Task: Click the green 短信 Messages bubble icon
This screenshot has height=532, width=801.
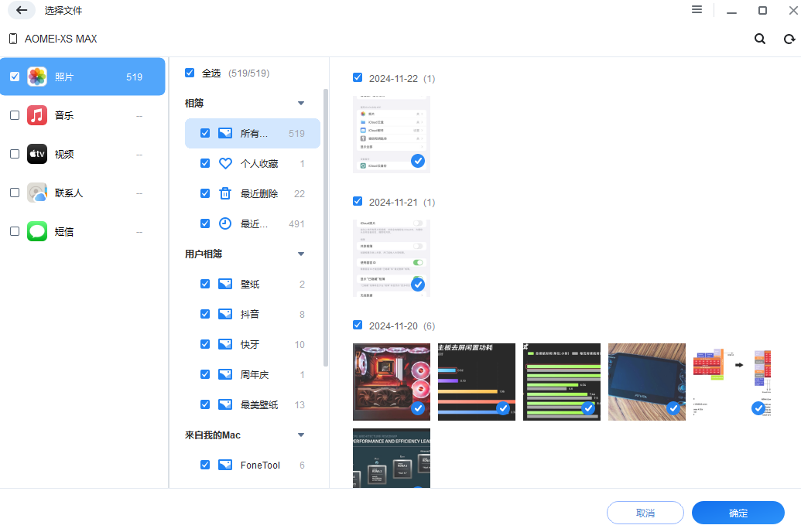Action: click(x=36, y=231)
